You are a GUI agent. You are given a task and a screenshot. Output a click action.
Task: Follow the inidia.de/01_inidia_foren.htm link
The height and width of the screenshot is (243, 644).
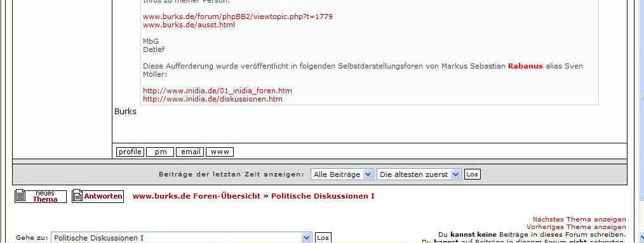click(x=218, y=91)
